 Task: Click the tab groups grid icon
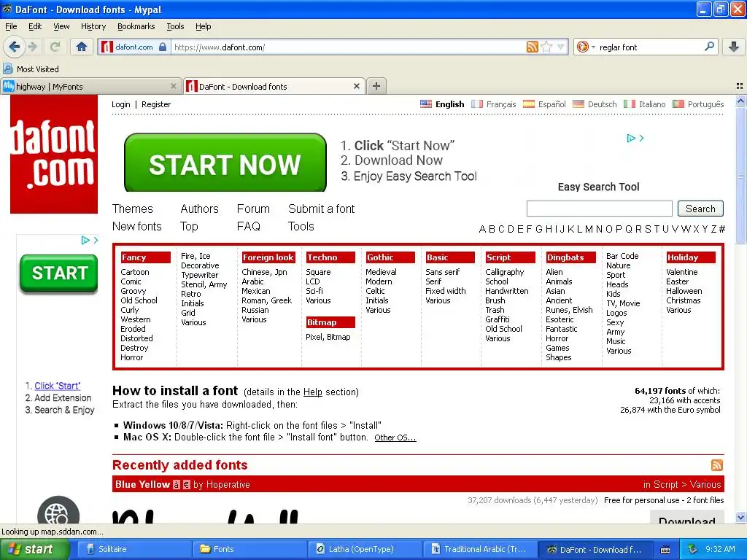click(x=740, y=86)
